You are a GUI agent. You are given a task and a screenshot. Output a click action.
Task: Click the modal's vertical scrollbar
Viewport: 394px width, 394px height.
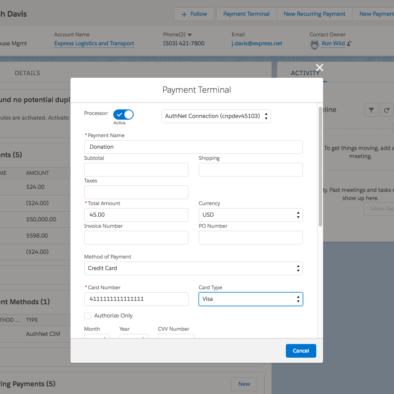(x=320, y=167)
